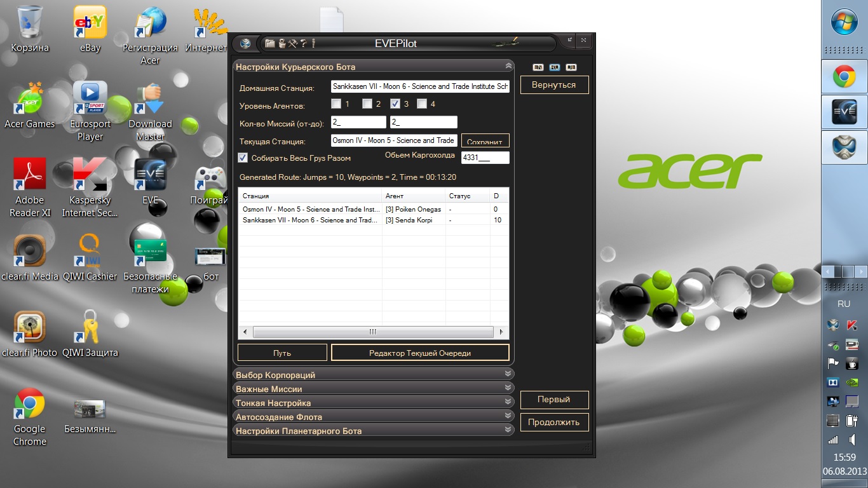Click the Домашняя Станция input field
The image size is (868, 488).
pyautogui.click(x=420, y=86)
